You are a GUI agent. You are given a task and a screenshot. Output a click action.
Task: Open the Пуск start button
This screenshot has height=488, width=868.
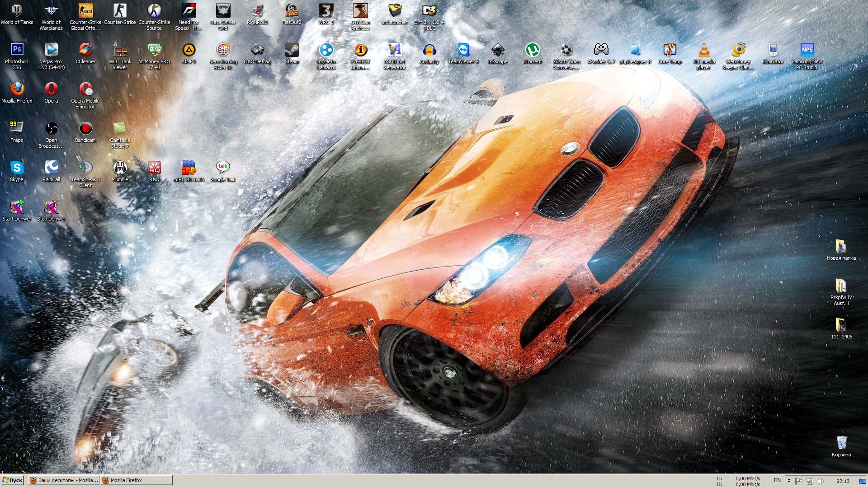click(12, 480)
